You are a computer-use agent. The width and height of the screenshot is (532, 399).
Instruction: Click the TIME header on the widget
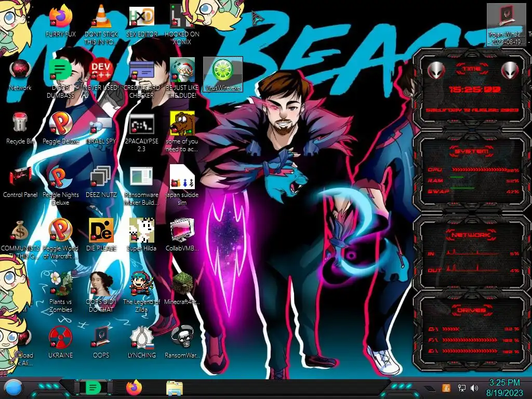point(472,69)
